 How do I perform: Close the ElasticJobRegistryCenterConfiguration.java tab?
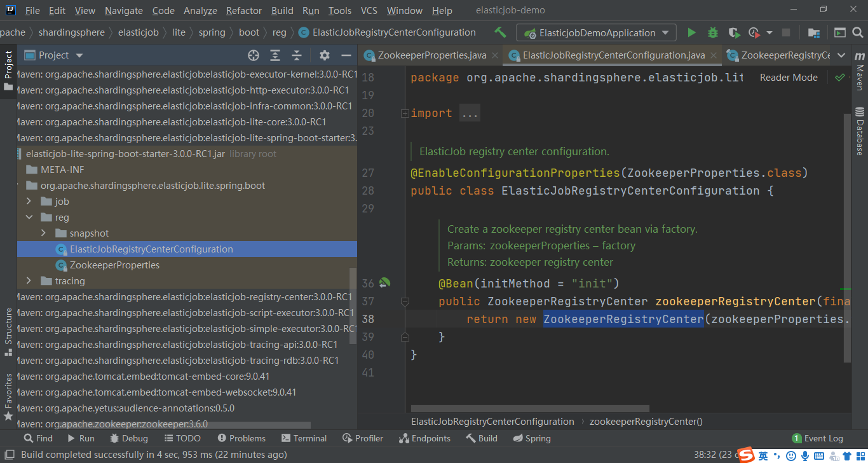coord(714,55)
